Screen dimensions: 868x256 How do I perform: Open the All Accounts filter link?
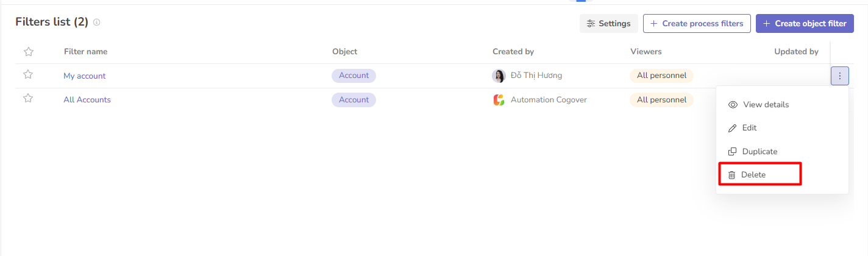pyautogui.click(x=87, y=99)
